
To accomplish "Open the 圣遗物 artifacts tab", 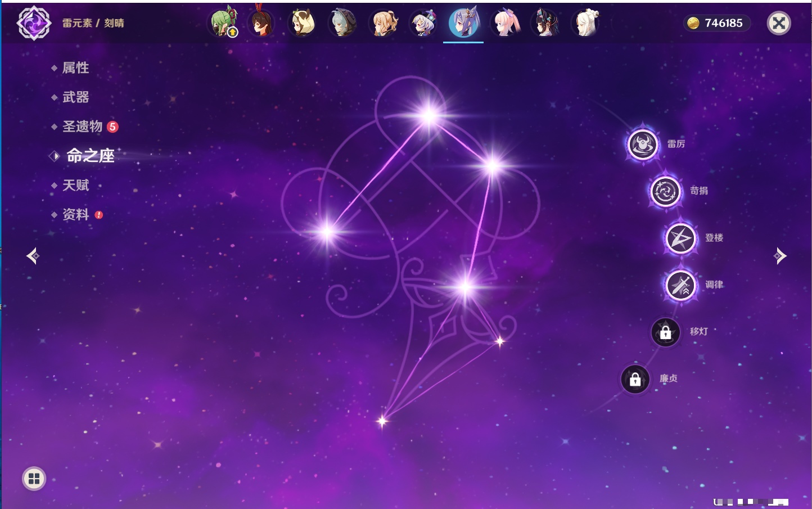I will pyautogui.click(x=82, y=127).
